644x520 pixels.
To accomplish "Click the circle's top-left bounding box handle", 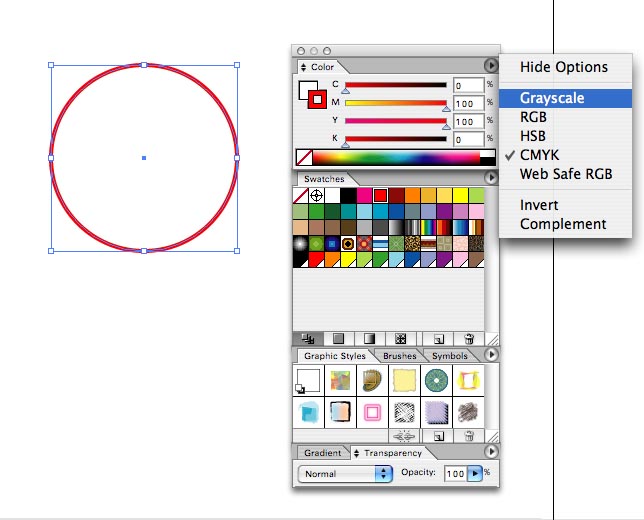I will [x=51, y=65].
